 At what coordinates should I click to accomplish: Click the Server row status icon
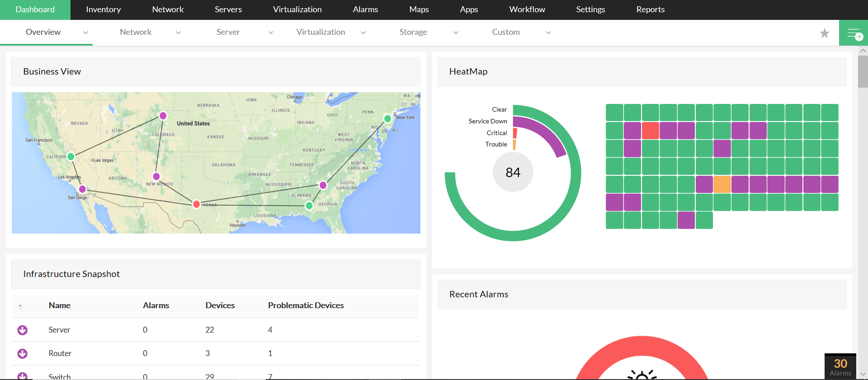tap(22, 330)
